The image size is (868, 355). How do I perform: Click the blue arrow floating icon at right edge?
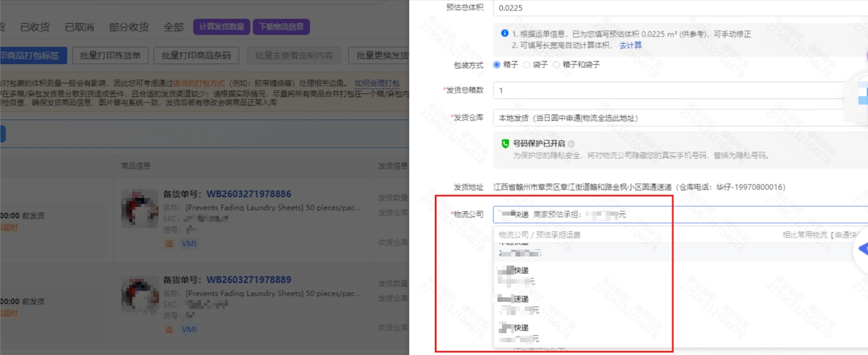863,249
